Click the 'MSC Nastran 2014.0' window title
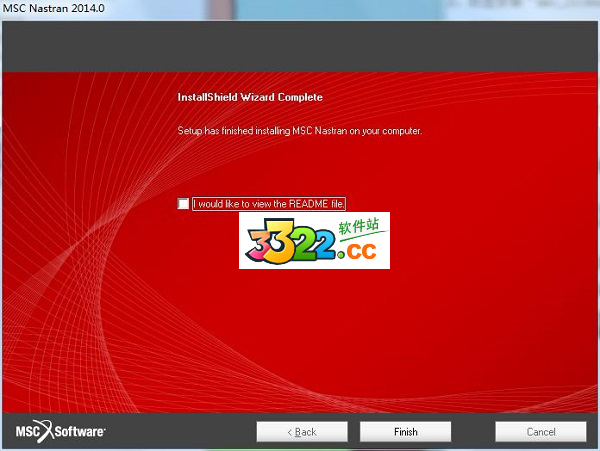 point(54,8)
